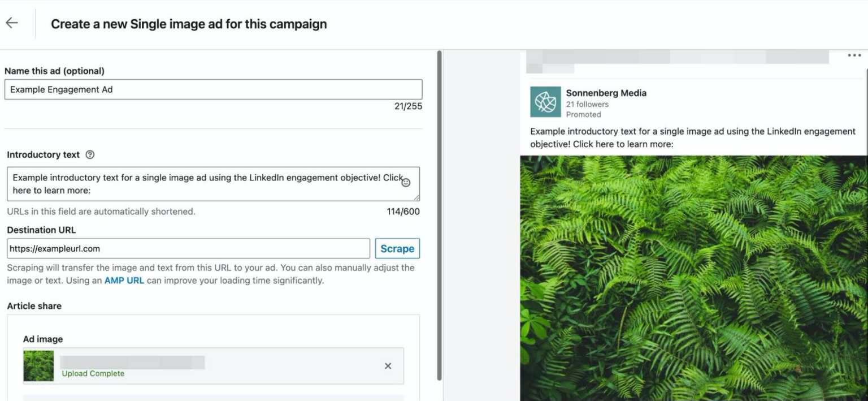
Task: Open the emoji picker in introductory text
Action: (406, 183)
